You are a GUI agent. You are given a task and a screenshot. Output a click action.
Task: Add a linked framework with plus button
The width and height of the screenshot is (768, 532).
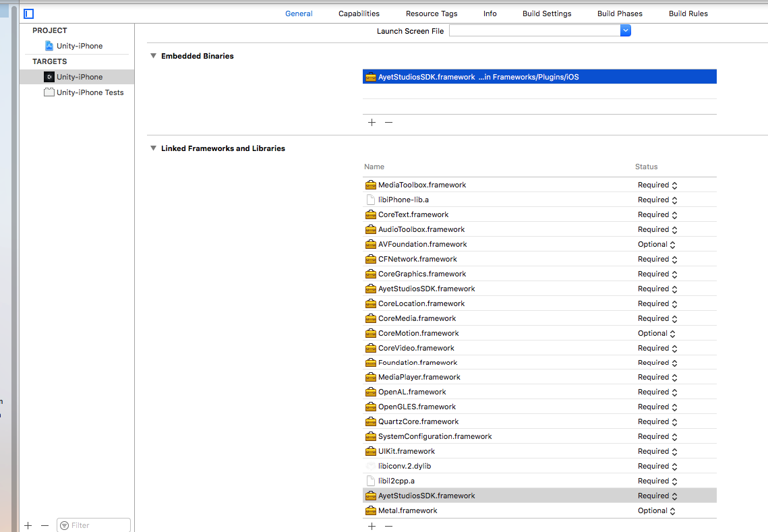[x=372, y=526]
